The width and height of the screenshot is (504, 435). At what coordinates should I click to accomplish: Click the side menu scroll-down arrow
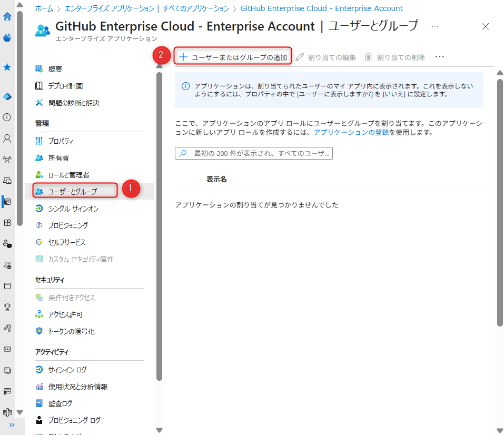click(159, 430)
